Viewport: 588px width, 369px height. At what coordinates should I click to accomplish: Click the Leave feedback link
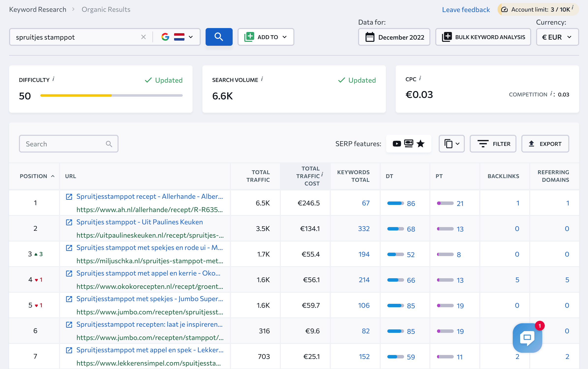click(x=467, y=9)
